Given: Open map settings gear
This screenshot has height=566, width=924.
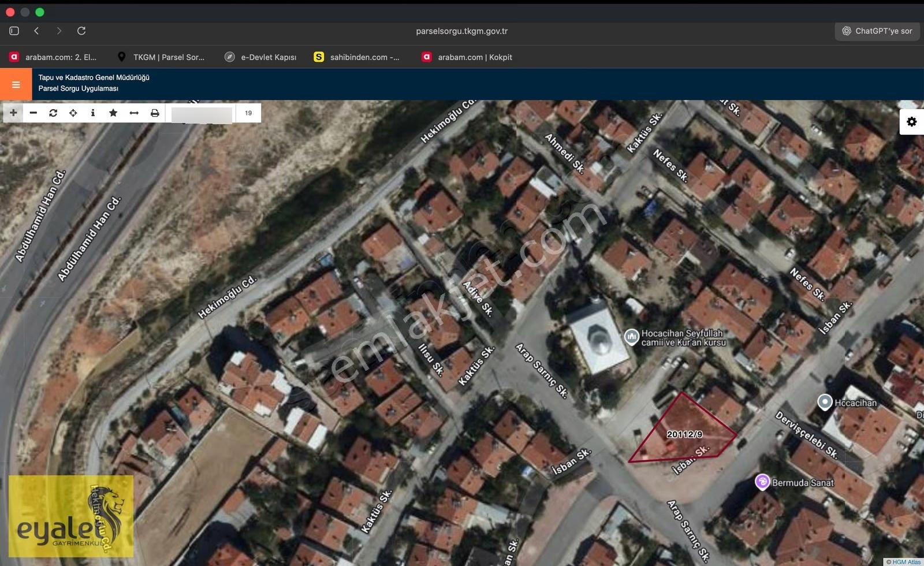Looking at the screenshot, I should point(912,122).
